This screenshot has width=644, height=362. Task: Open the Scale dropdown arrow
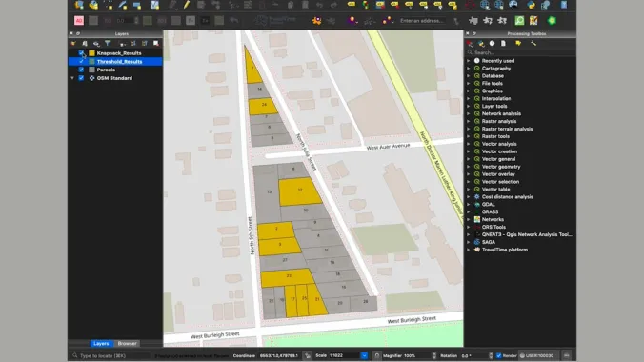[x=364, y=356]
